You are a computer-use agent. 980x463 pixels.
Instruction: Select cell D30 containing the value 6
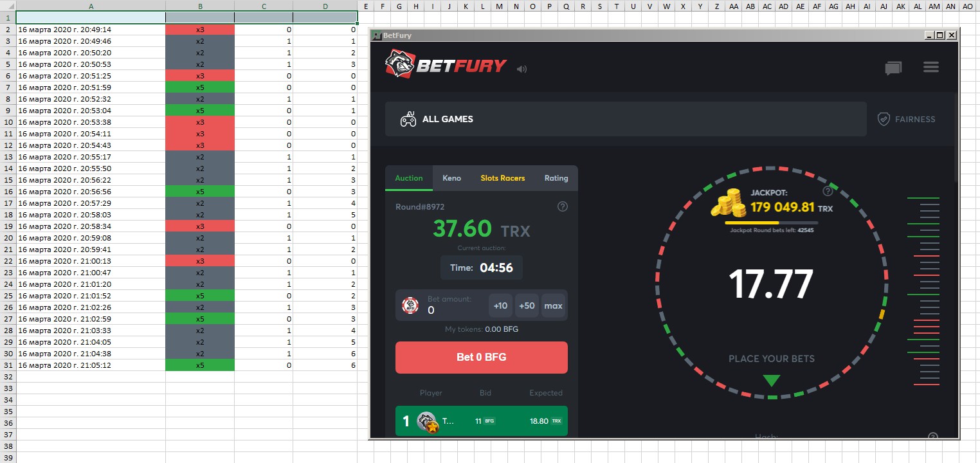coord(325,354)
